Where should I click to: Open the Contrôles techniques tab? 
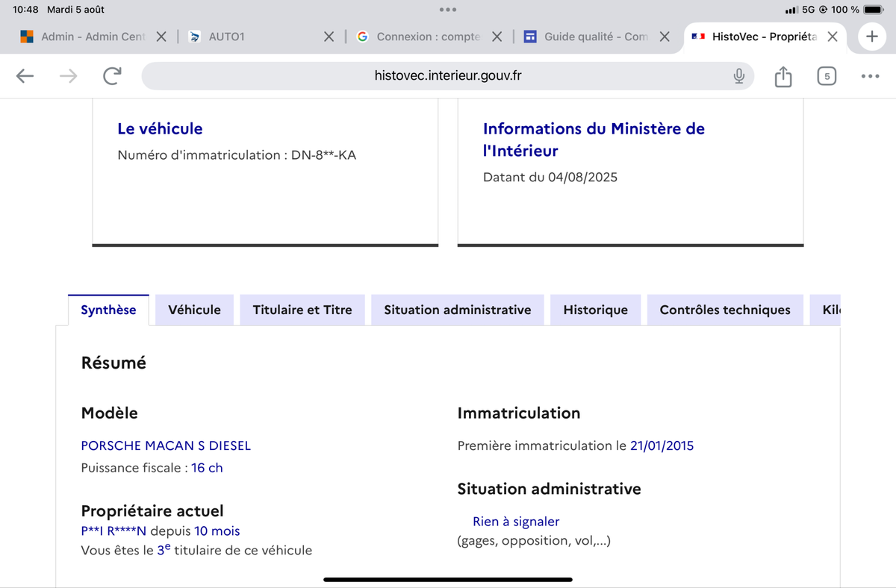pos(725,310)
